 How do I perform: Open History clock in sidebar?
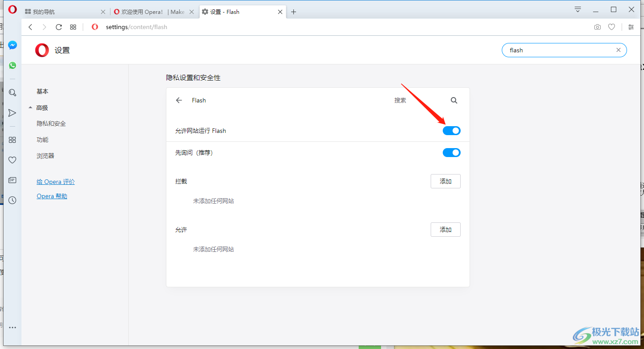point(13,200)
